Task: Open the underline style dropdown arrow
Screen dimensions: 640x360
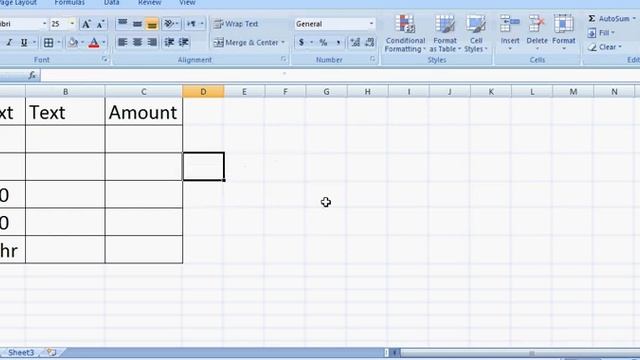Action: point(34,42)
